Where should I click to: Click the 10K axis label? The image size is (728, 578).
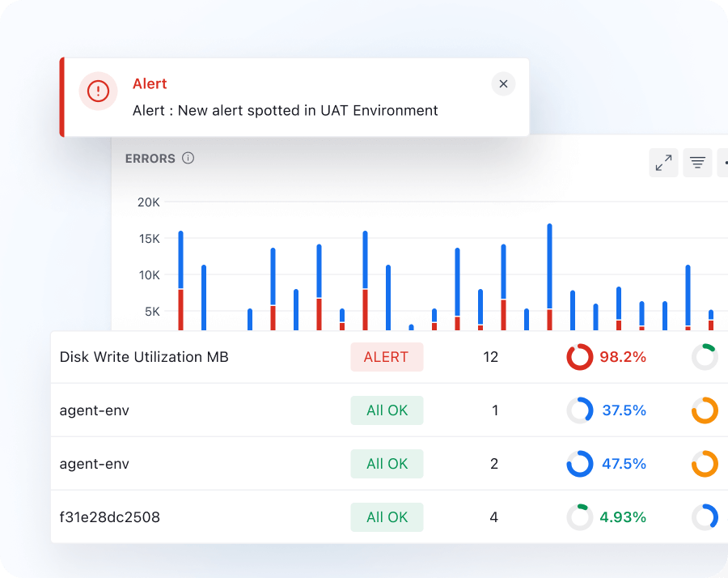pos(149,275)
